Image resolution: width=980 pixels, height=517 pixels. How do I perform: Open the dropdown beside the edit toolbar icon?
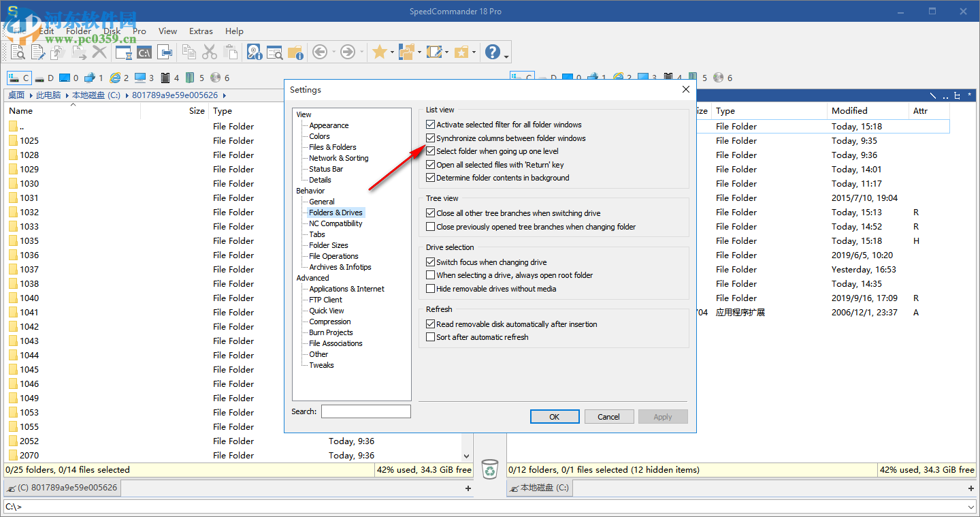[x=446, y=52]
